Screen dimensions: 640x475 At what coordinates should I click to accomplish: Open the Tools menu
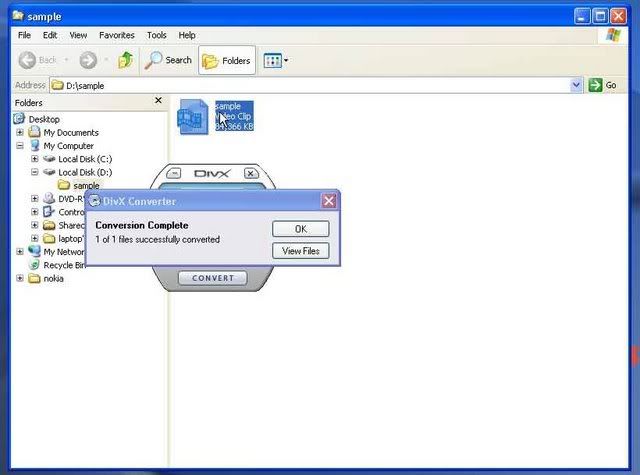157,36
